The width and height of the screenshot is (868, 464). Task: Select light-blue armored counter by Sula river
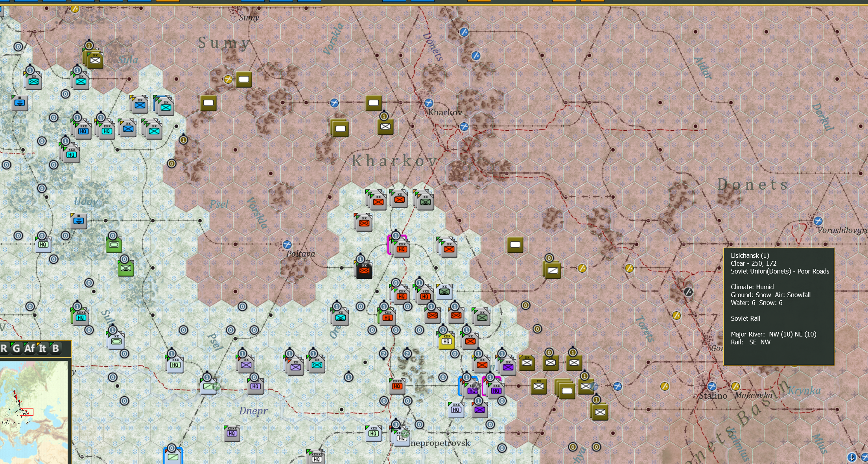(116, 341)
